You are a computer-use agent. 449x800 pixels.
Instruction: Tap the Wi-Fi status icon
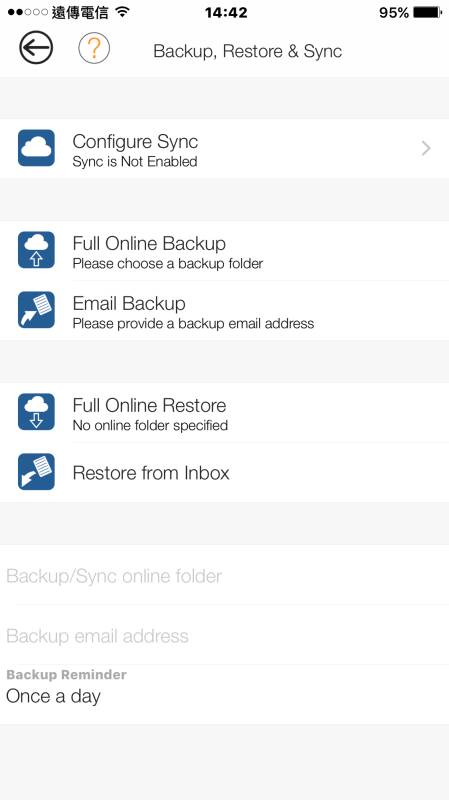point(122,12)
